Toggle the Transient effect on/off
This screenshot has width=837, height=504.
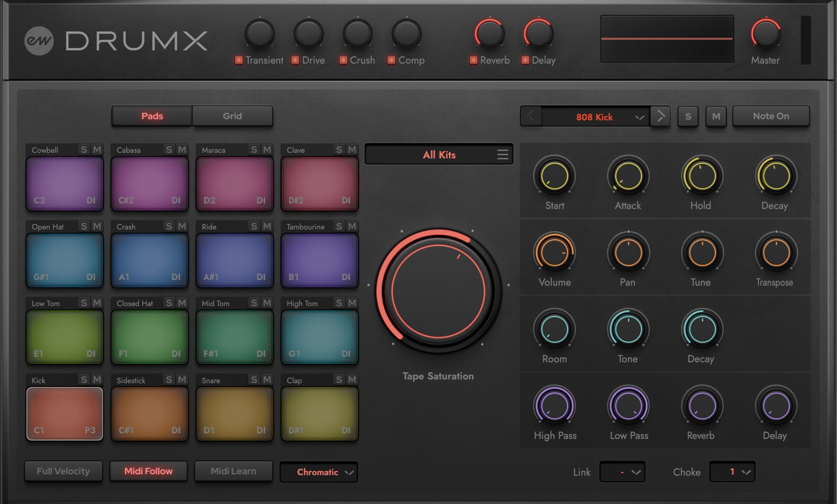tap(239, 60)
